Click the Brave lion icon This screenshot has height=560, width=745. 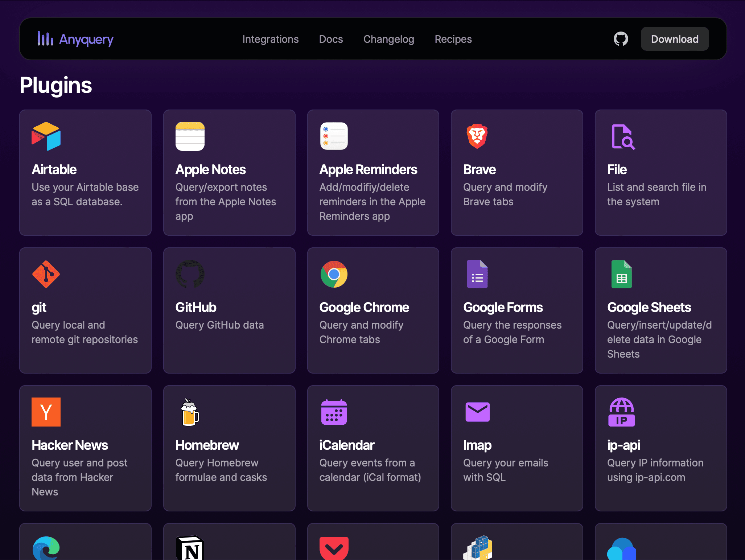pos(477,136)
